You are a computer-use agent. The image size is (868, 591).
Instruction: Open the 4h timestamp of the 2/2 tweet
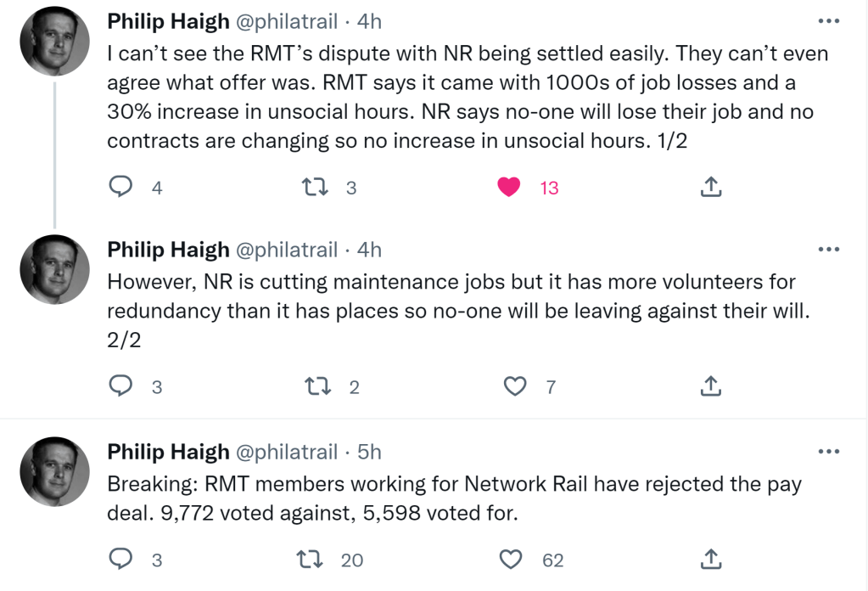369,249
